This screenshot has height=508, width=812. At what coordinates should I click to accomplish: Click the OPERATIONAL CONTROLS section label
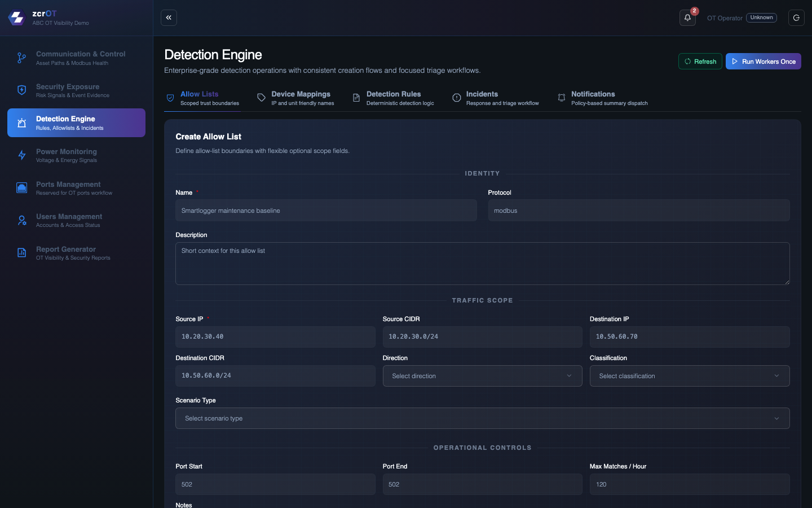[x=483, y=448]
